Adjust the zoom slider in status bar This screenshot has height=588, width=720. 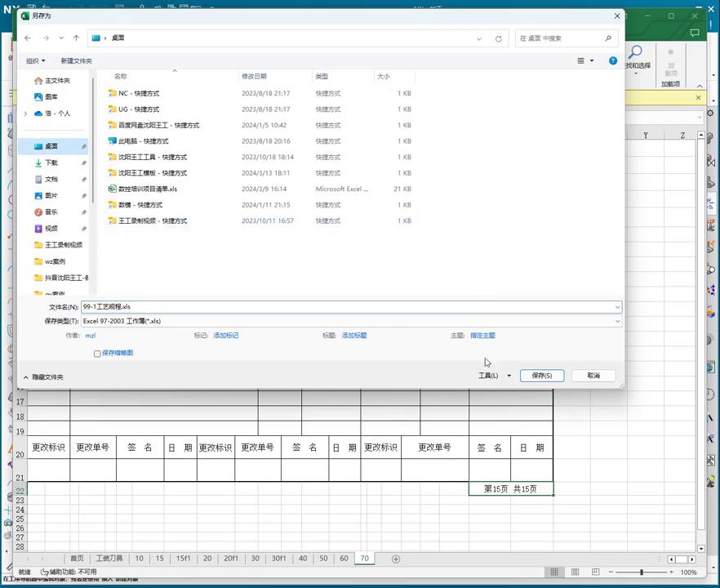[642, 572]
